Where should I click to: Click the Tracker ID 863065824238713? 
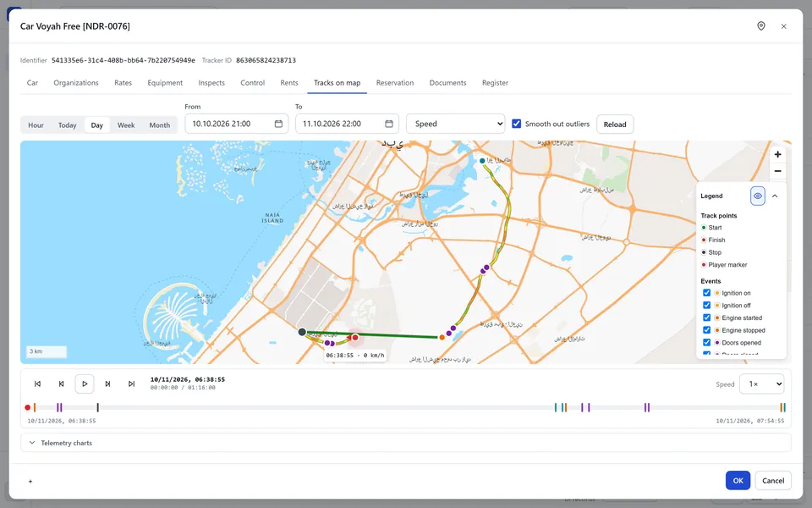(x=266, y=60)
